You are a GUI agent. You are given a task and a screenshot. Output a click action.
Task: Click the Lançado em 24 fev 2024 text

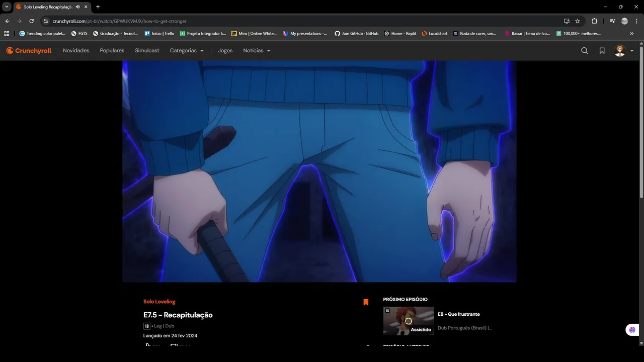[170, 335]
